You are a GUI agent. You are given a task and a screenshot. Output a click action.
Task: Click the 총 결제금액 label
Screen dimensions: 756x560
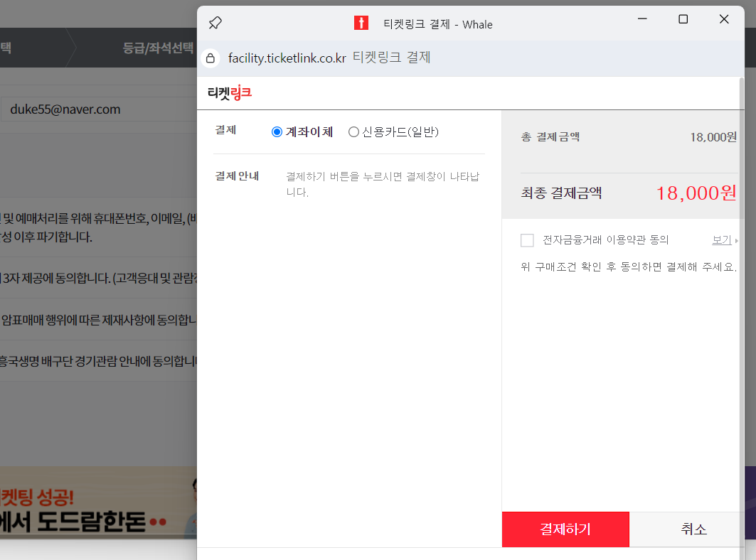(550, 137)
